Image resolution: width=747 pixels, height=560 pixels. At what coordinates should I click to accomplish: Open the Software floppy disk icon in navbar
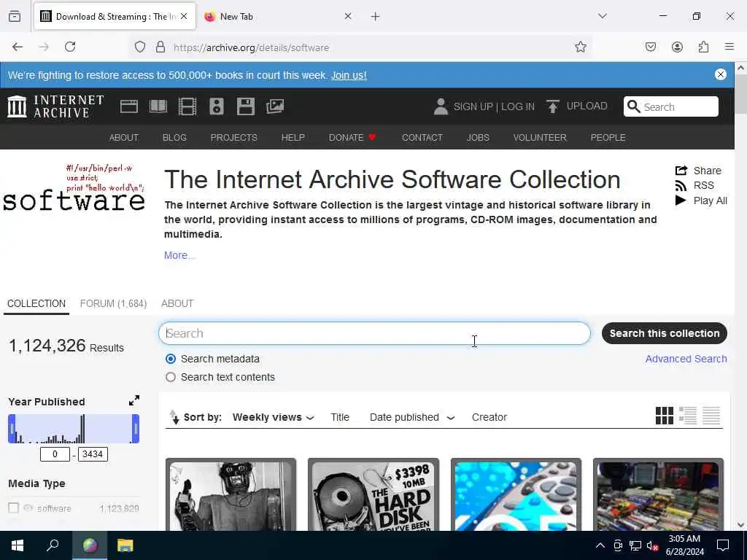[246, 106]
